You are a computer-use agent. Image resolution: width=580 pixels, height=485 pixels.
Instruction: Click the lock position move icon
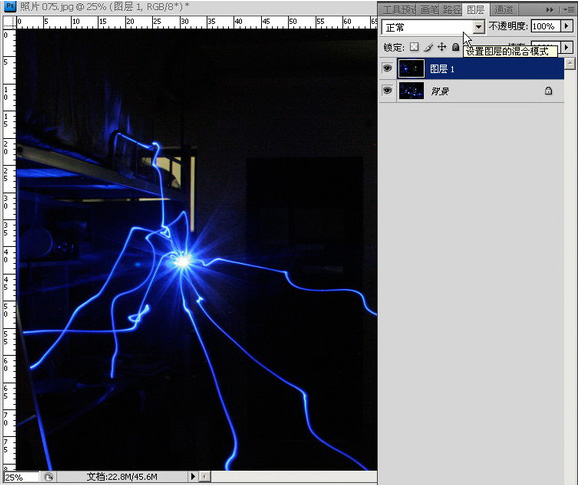(442, 47)
